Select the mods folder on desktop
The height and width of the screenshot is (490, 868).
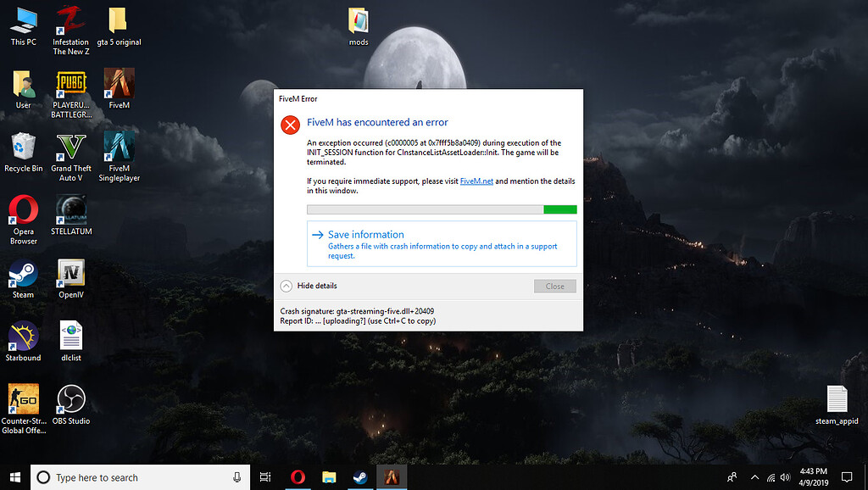pos(359,26)
